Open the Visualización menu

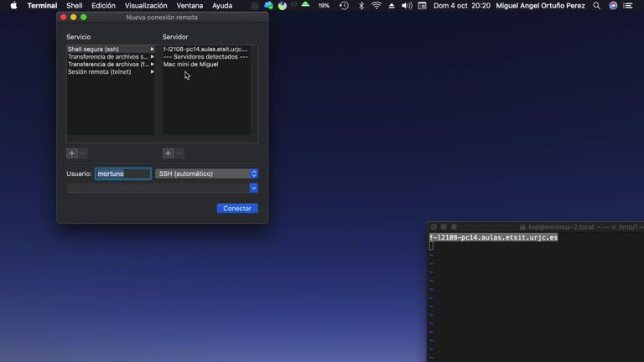click(x=146, y=6)
